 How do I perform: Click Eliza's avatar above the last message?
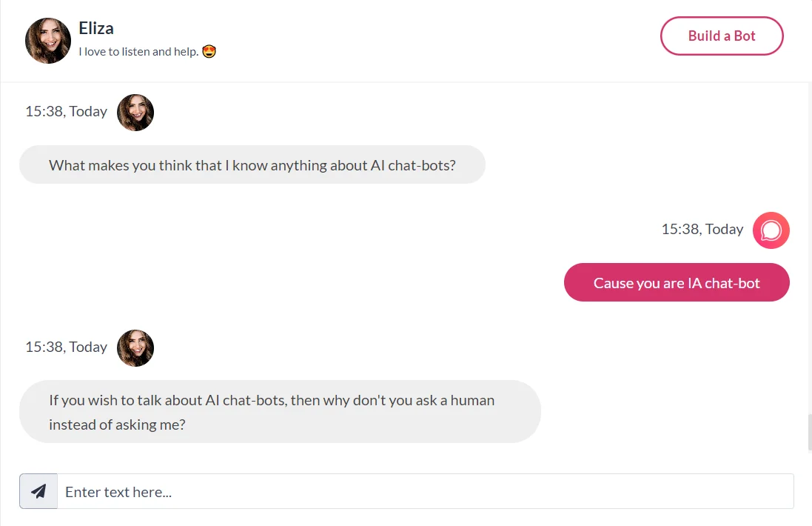(135, 348)
